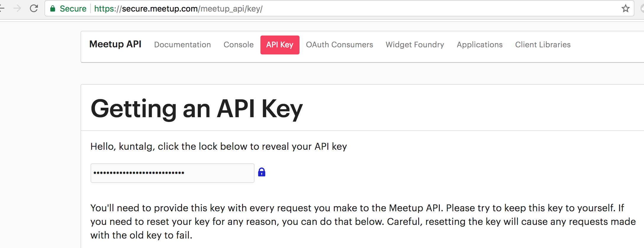Open the Applications tab

coord(479,45)
